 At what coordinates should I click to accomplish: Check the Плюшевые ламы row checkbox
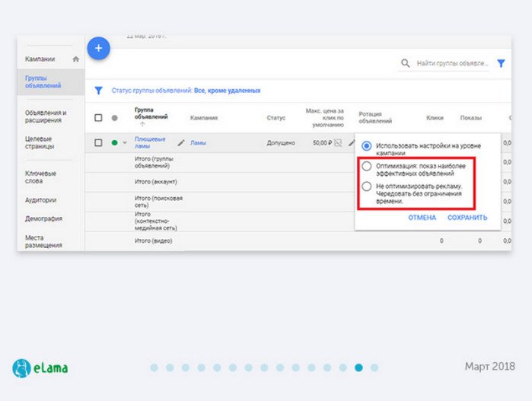98,142
